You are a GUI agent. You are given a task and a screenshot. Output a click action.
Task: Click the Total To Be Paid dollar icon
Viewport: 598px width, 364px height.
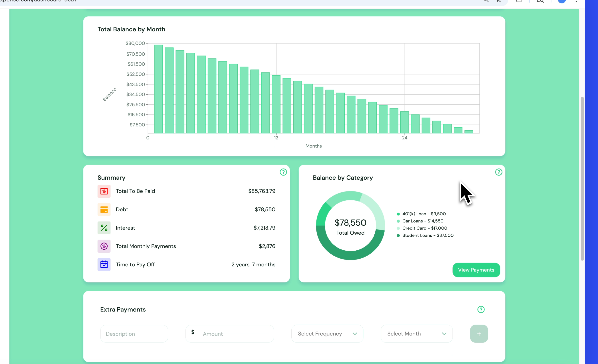[x=104, y=191]
